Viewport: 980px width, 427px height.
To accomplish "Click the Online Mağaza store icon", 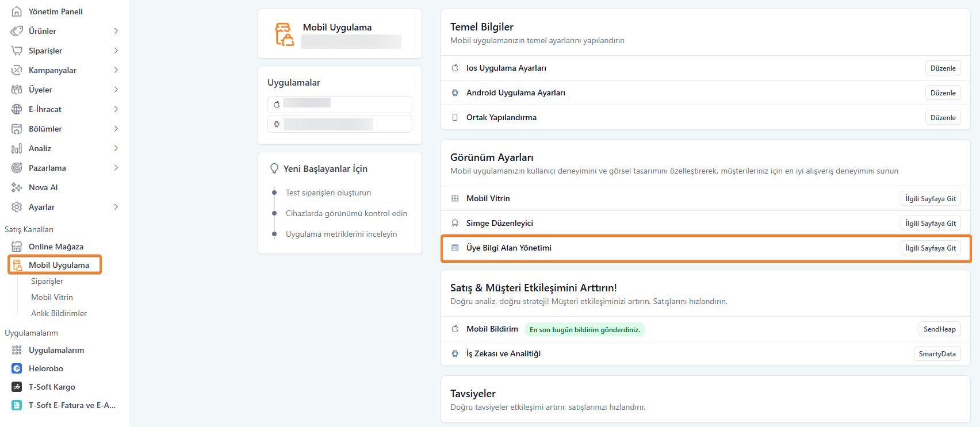I will (17, 247).
